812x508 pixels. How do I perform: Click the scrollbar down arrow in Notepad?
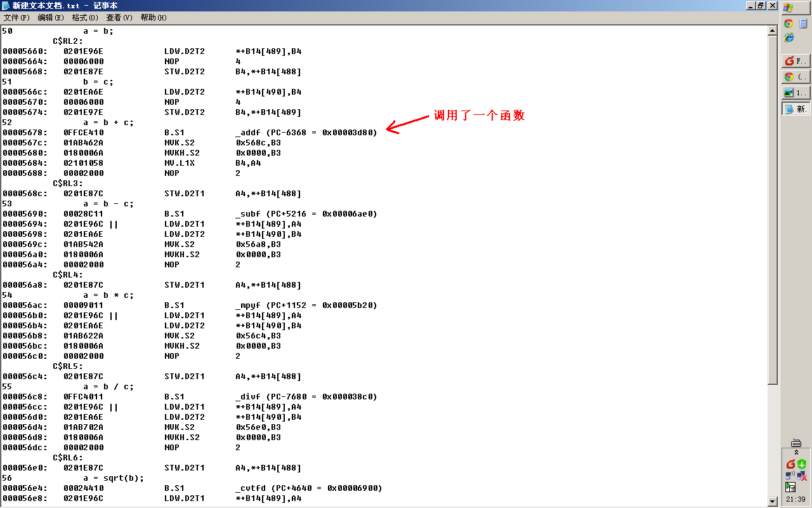pos(772,502)
